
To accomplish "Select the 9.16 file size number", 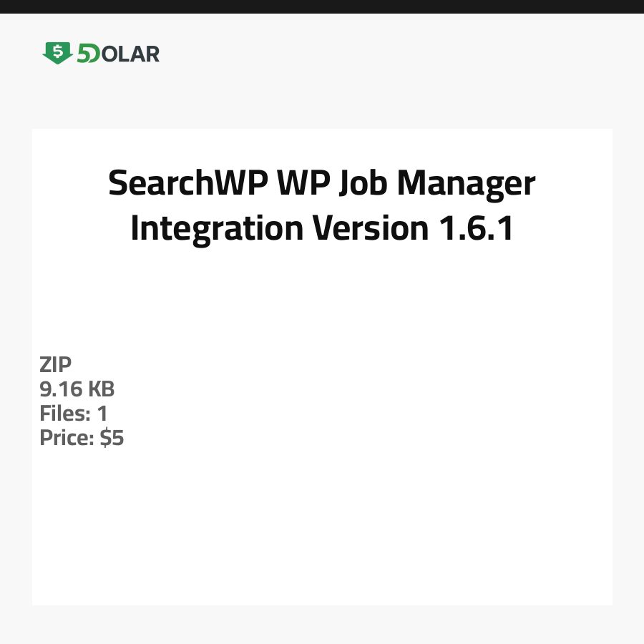I will coord(60,389).
